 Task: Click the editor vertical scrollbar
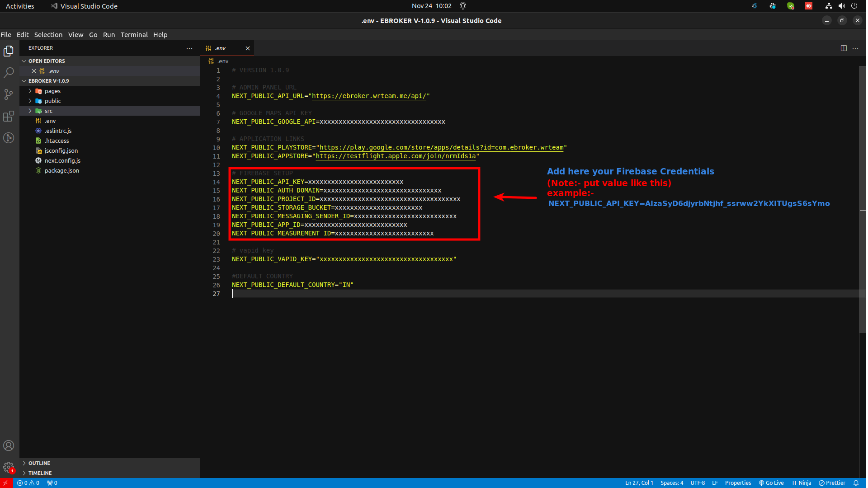point(862,199)
